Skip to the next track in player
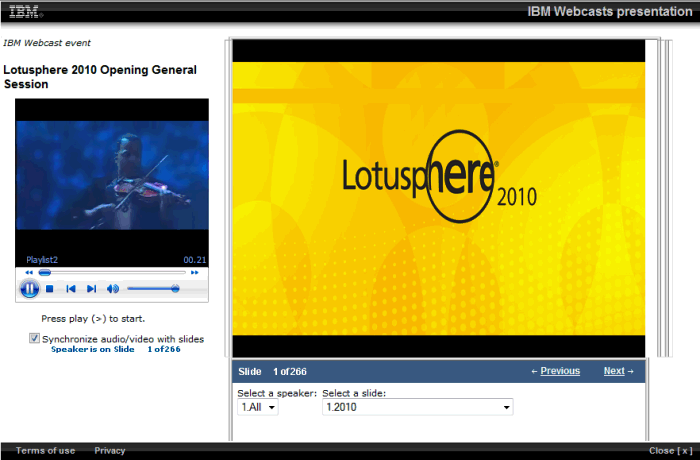This screenshot has height=460, width=700. [x=91, y=289]
